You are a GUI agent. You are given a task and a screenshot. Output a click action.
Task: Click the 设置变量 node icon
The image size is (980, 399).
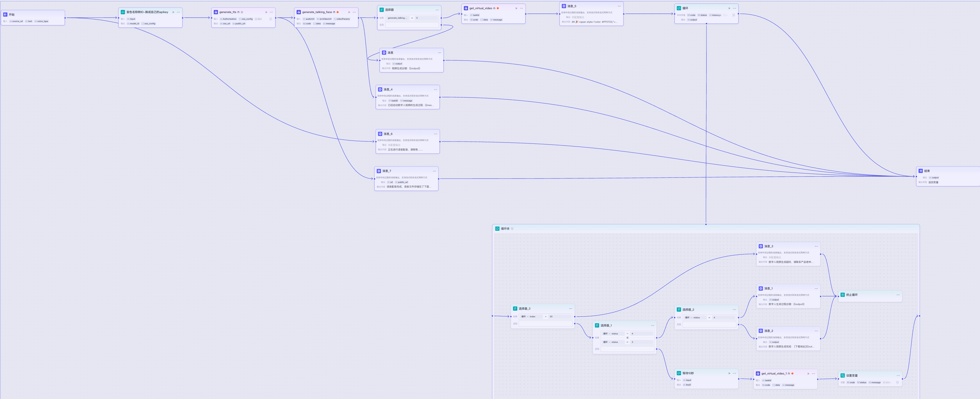click(843, 375)
